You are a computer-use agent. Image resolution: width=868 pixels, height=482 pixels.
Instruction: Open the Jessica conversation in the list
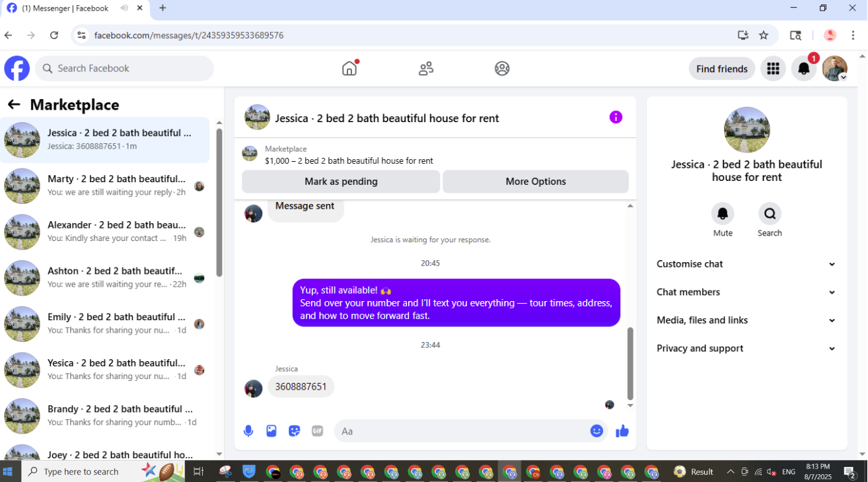coord(105,139)
